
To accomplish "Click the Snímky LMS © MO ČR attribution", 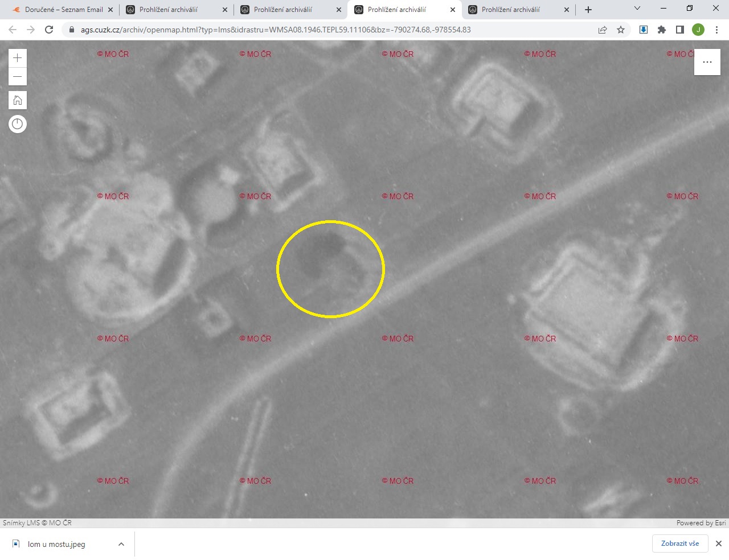I will (37, 523).
